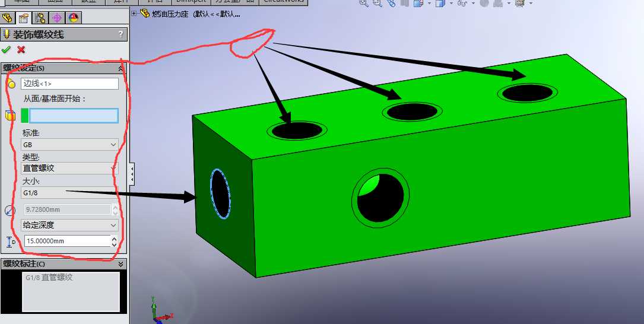Screen dimensions: 644x324
Task: Cancel cosmetic thread with red X
Action: 21,50
